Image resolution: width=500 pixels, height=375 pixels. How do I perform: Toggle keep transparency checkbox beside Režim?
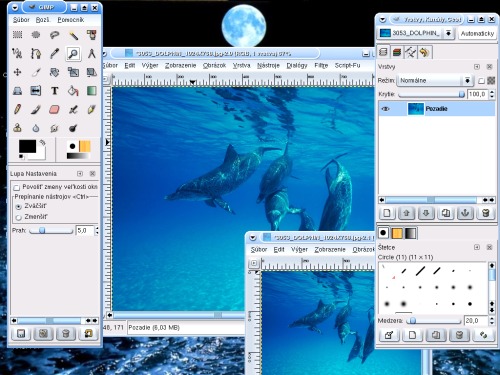(x=481, y=81)
